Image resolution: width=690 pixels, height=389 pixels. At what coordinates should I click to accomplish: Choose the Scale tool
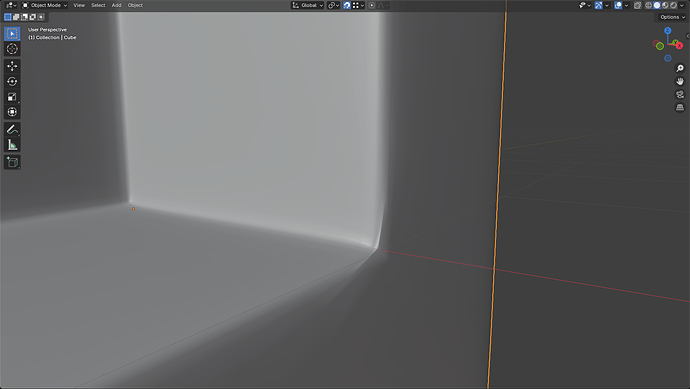tap(12, 97)
